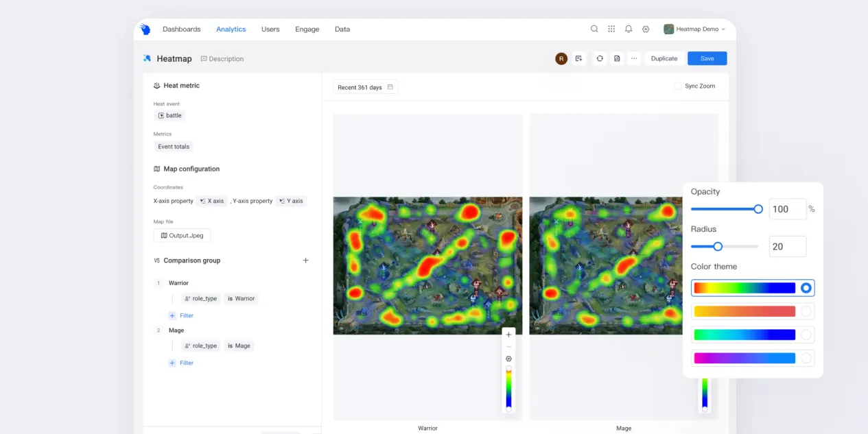This screenshot has width=868, height=434.
Task: Click top handle of Warrior color scale
Action: click(x=508, y=369)
